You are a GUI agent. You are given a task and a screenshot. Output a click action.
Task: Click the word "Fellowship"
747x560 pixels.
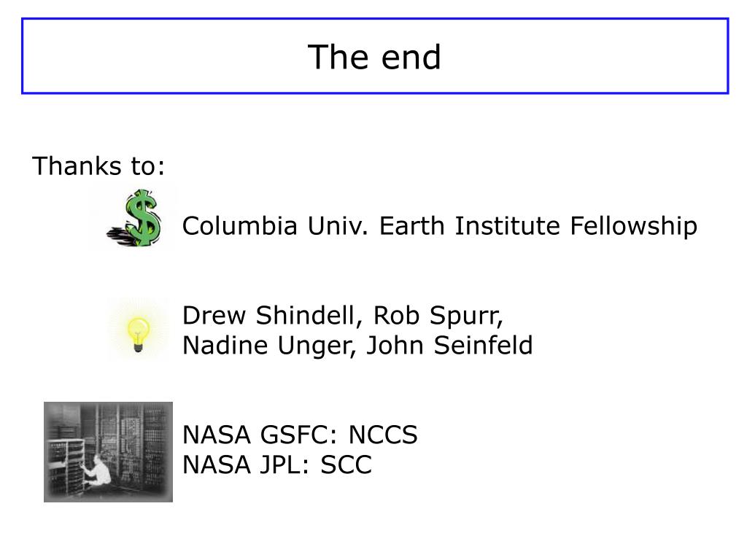coord(634,226)
